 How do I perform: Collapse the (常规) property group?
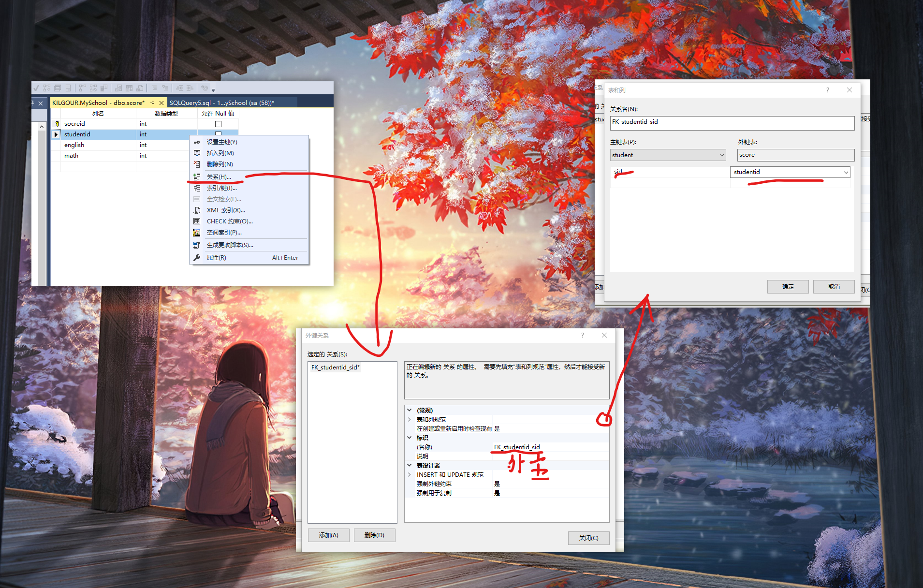click(410, 410)
